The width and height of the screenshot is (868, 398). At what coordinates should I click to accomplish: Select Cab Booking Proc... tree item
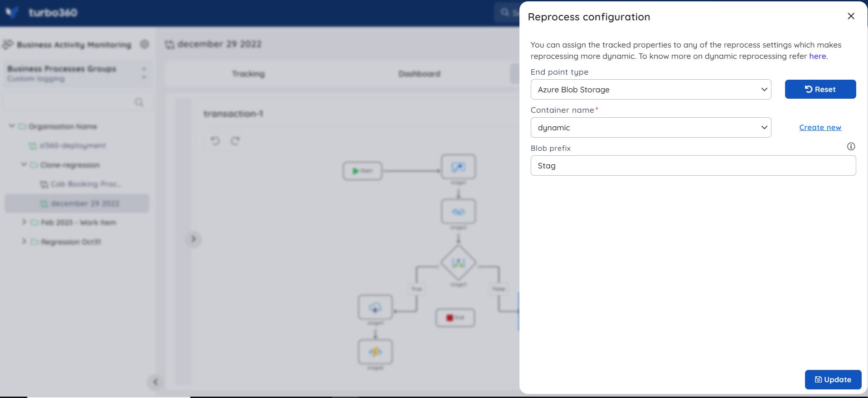pyautogui.click(x=81, y=184)
